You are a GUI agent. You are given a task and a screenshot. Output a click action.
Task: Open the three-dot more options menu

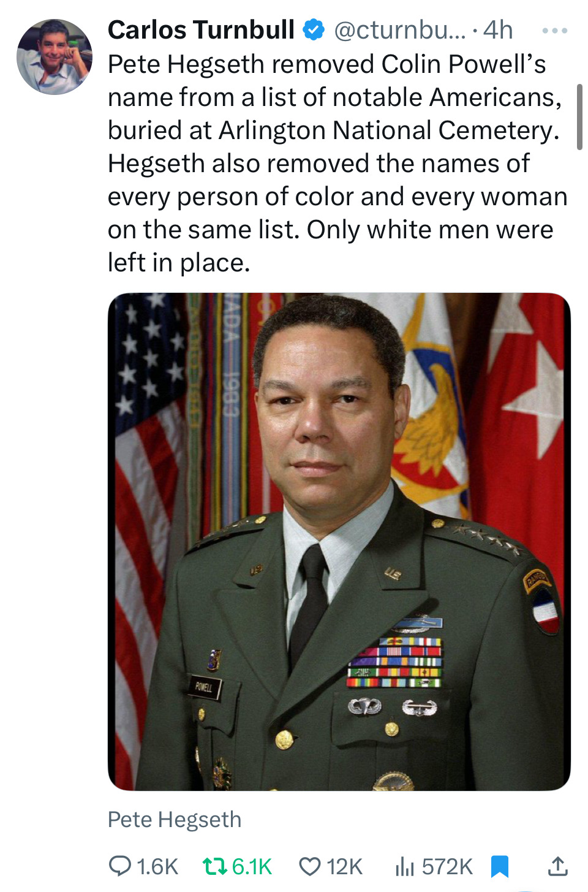(x=555, y=30)
